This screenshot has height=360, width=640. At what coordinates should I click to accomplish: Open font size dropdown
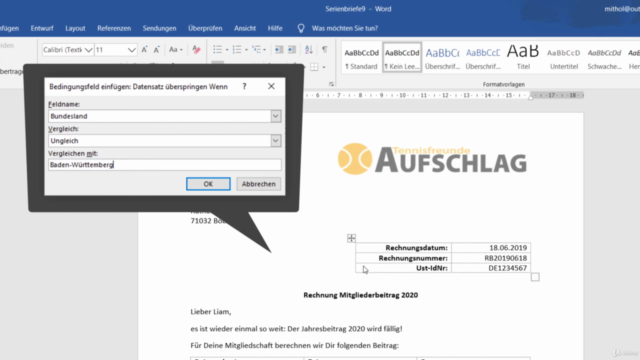131,50
